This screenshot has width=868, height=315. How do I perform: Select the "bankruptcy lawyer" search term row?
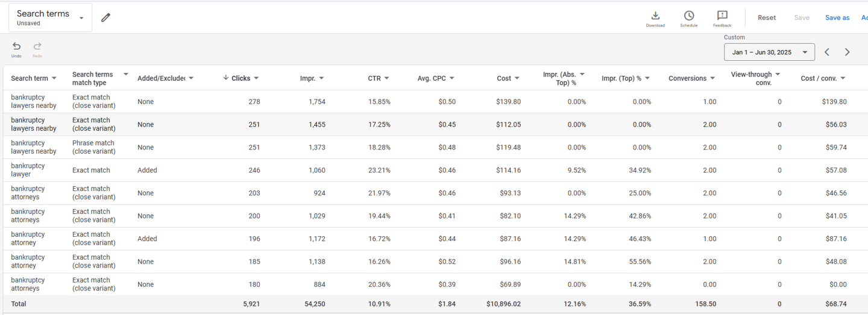point(28,170)
